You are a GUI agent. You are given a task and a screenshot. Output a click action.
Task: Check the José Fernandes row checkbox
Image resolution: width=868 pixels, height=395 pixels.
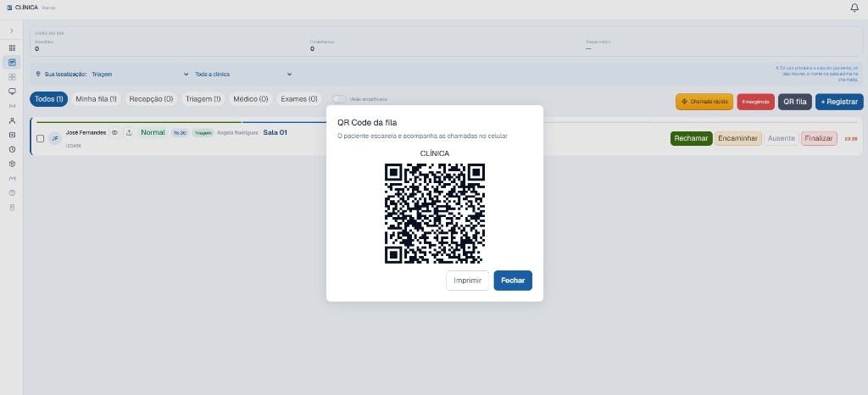pos(41,139)
